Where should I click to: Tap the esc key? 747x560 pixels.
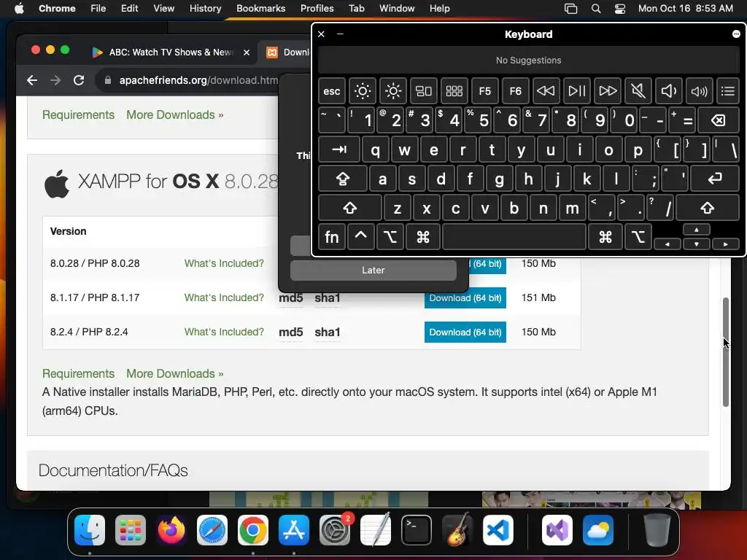click(332, 91)
